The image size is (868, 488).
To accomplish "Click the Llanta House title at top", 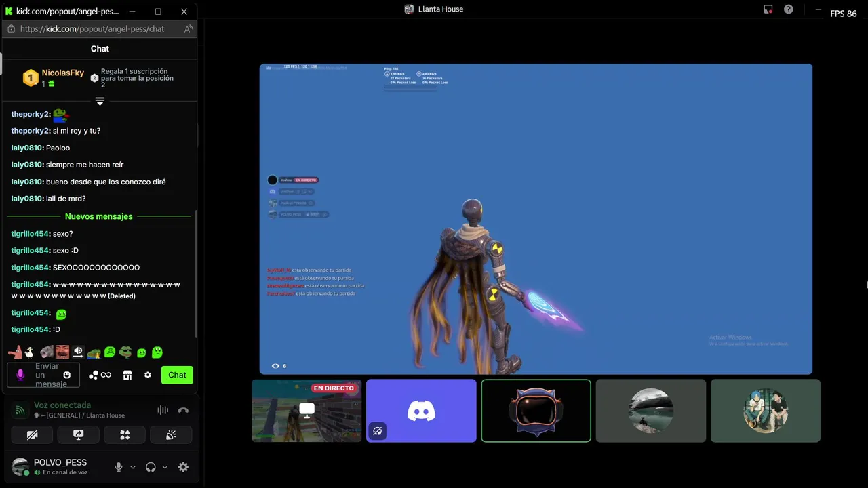I will click(441, 9).
